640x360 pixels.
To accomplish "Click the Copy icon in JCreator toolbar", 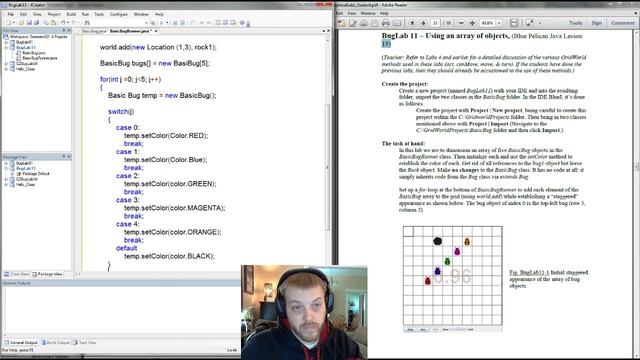I will [x=46, y=23].
